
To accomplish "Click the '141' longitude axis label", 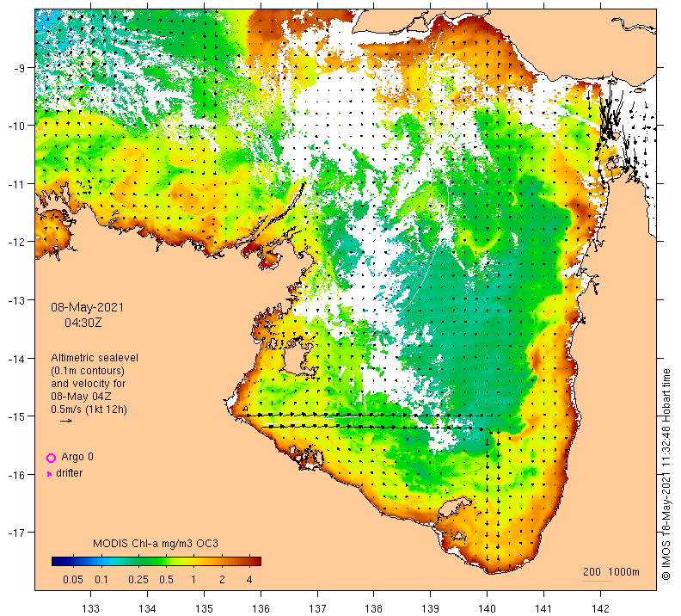I will point(543,608).
